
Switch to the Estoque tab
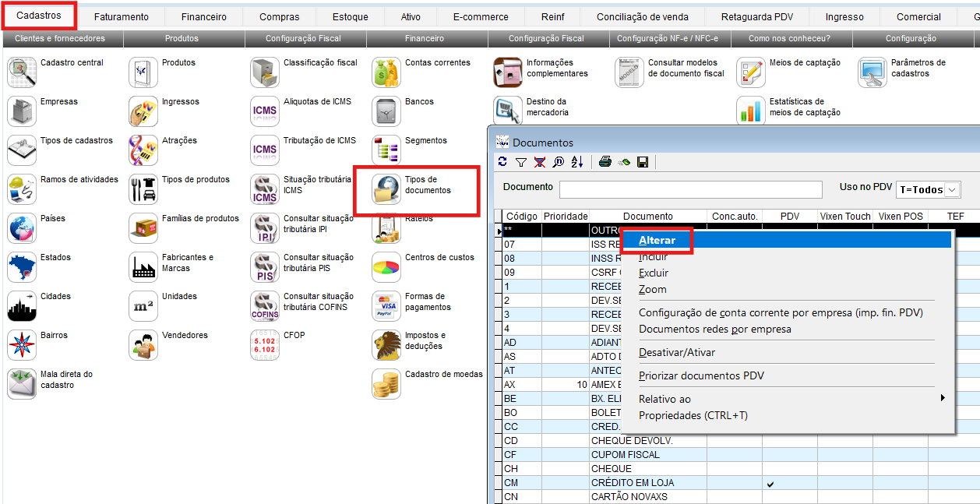pos(350,16)
